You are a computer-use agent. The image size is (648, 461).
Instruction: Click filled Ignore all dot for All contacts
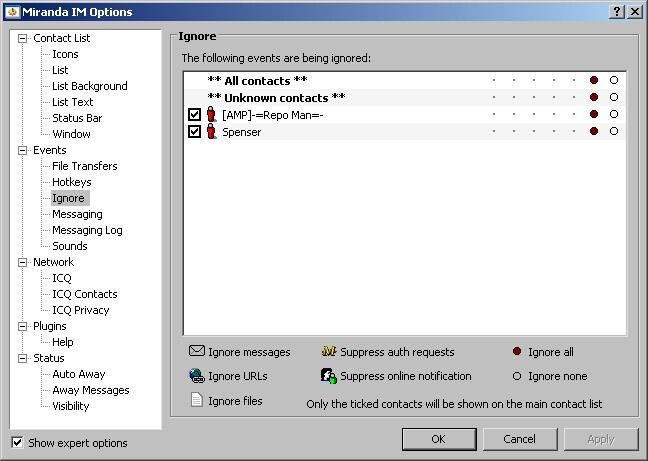(594, 80)
